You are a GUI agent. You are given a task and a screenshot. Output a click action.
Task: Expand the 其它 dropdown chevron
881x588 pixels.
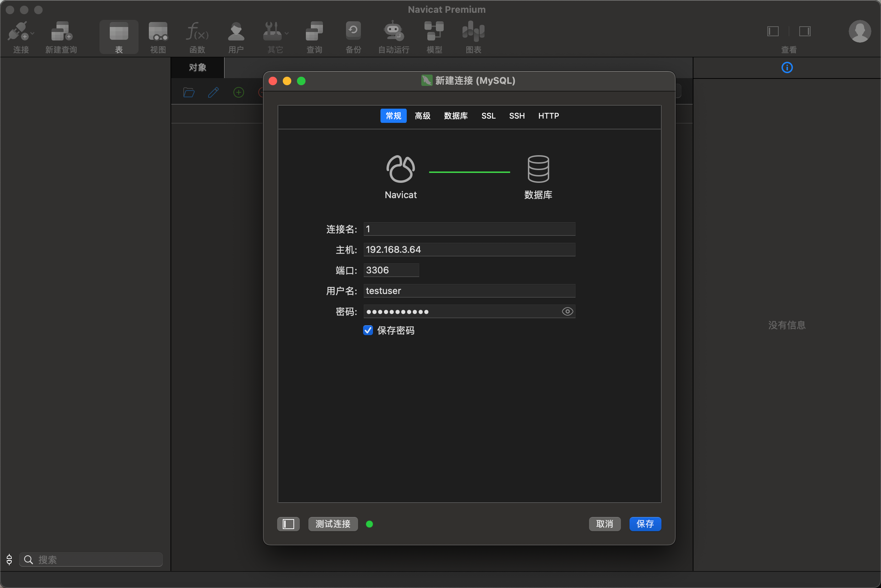pyautogui.click(x=287, y=33)
